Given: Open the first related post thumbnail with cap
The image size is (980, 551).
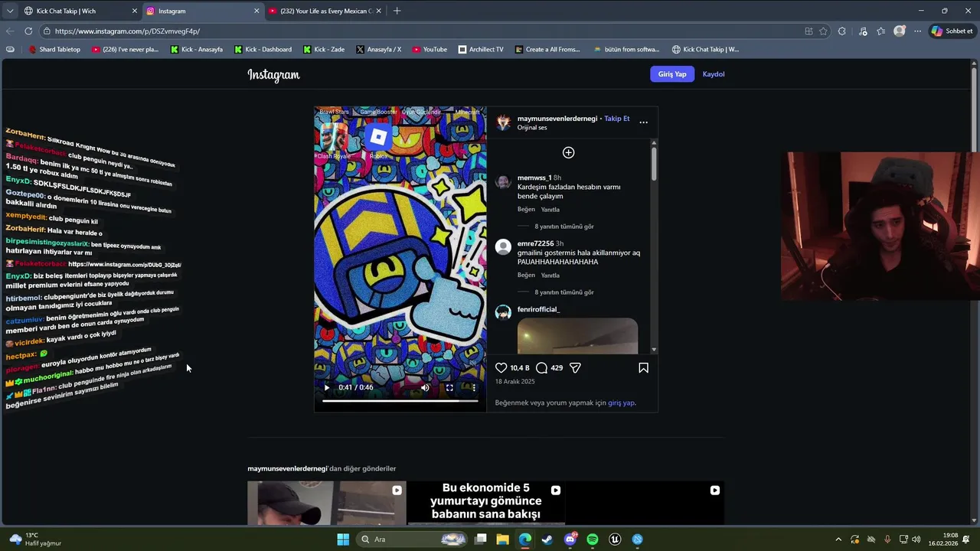Looking at the screenshot, I should tap(326, 503).
